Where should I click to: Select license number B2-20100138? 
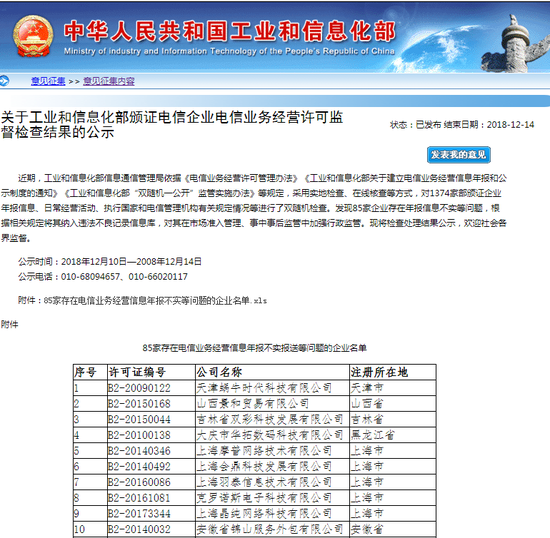[139, 435]
